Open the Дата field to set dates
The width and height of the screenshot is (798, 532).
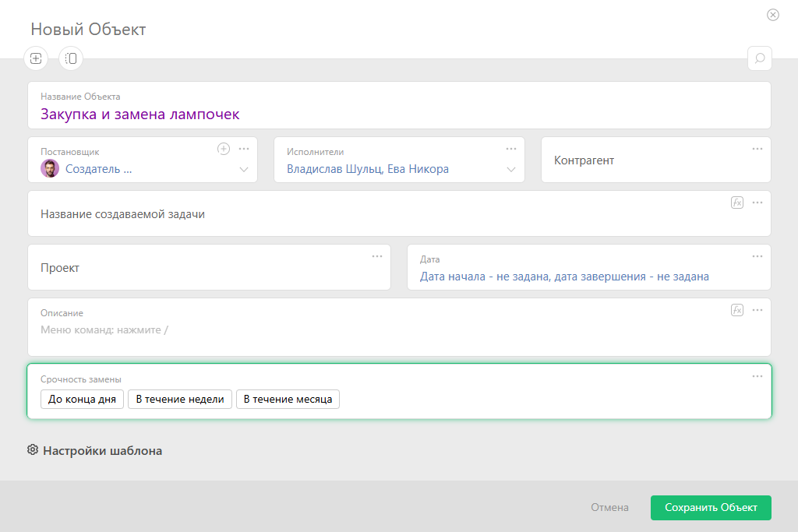click(x=564, y=277)
